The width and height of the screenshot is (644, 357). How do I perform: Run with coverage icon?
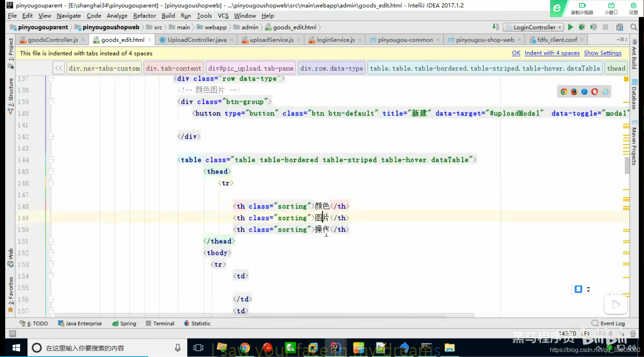594,27
